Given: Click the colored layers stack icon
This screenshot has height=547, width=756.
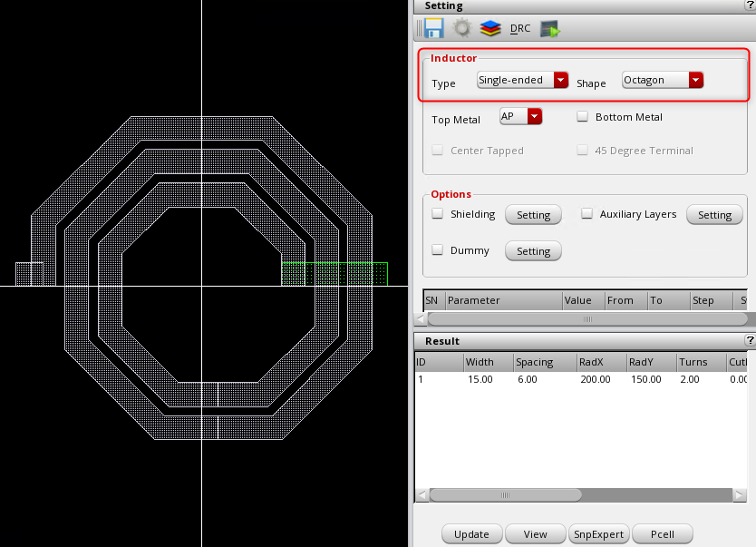Looking at the screenshot, I should point(490,28).
